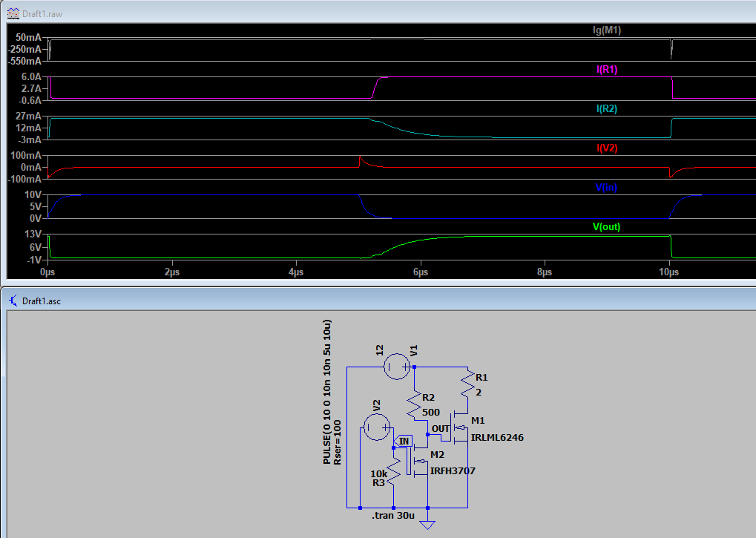Click voltage source V2 symbol

377,427
